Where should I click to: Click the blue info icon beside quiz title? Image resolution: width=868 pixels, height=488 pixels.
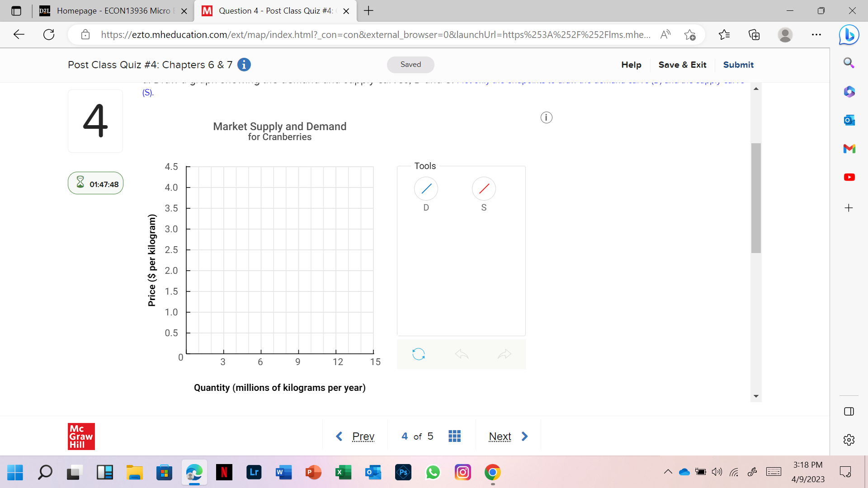[244, 65]
